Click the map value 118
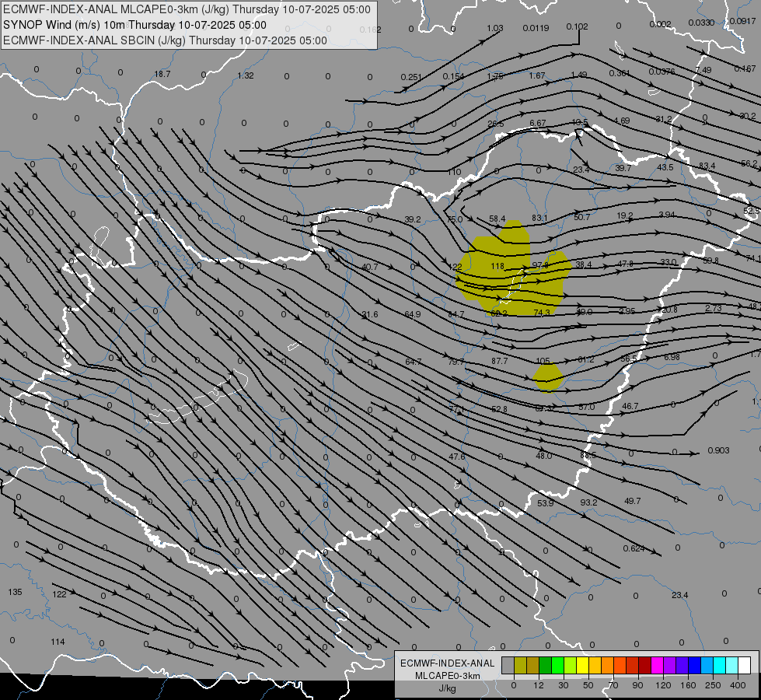Image resolution: width=761 pixels, height=700 pixels. 497,266
